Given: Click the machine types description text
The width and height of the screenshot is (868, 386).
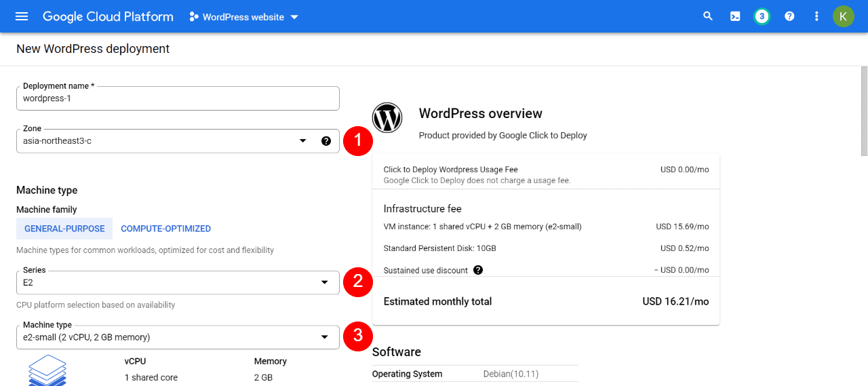Looking at the screenshot, I should coord(145,250).
